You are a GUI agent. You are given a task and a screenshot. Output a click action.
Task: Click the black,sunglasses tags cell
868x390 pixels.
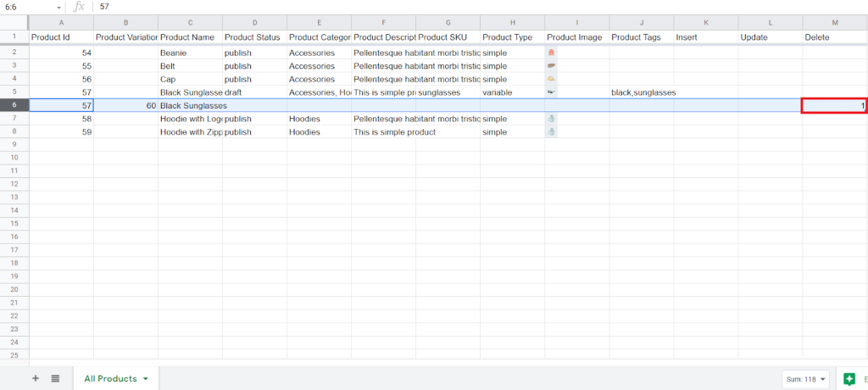click(x=642, y=92)
